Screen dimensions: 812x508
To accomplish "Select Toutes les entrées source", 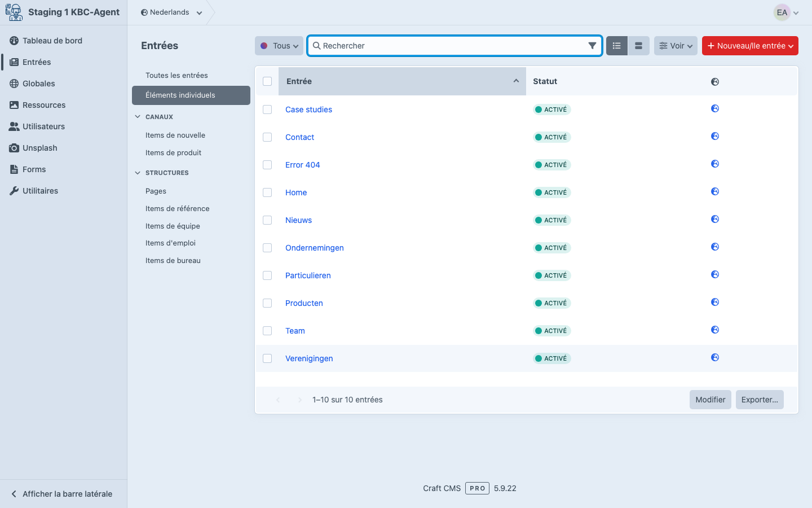I will (191, 76).
